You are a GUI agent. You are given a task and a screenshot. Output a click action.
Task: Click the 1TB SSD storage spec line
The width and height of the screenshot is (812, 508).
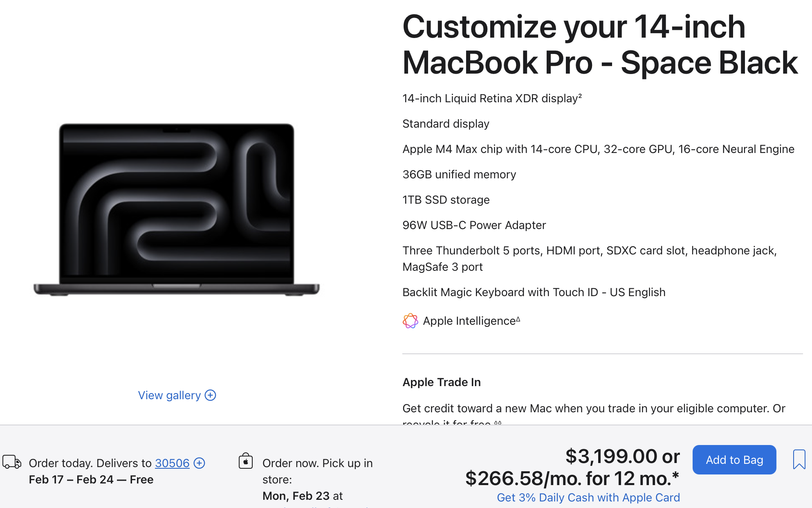446,200
